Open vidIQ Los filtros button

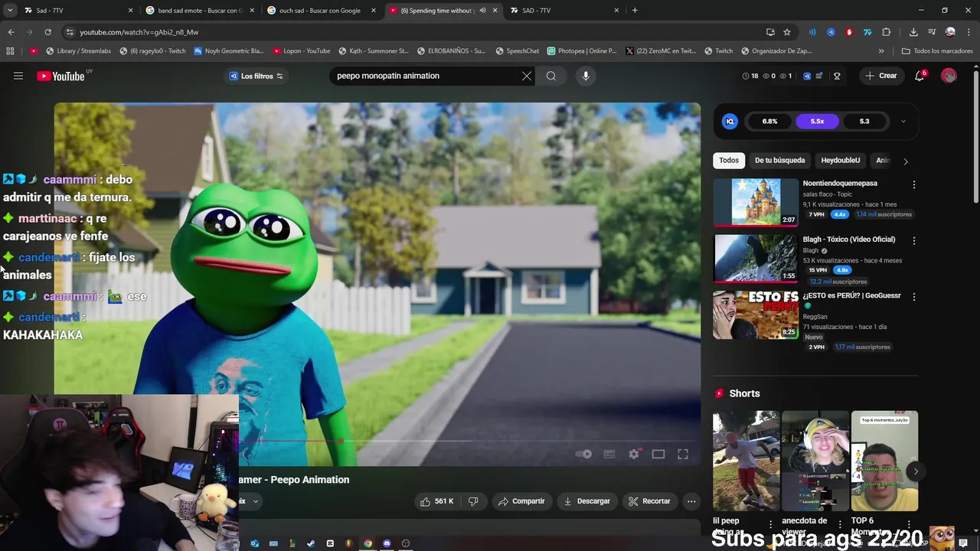click(x=256, y=76)
